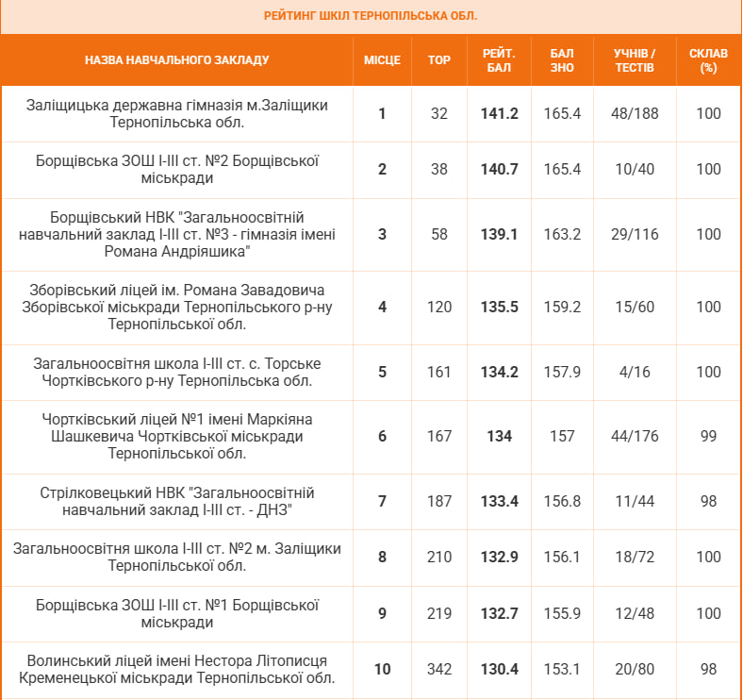Click students/tests value 11/44
743x700 pixels.
point(635,501)
